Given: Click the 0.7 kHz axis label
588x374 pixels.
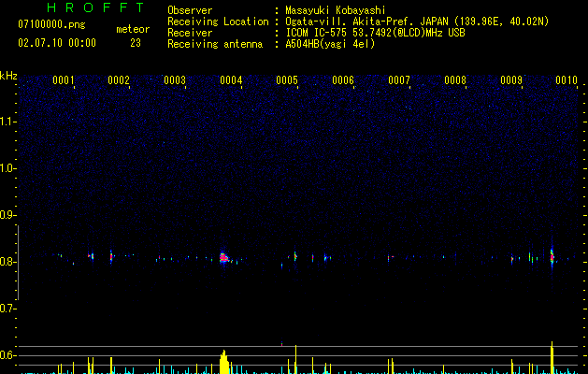Looking at the screenshot, I should tap(8, 309).
